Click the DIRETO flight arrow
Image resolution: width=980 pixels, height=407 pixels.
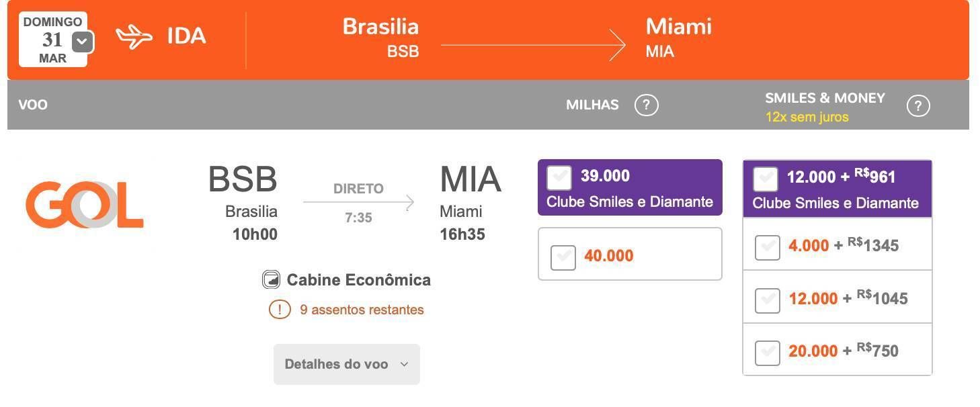pyautogui.click(x=358, y=202)
